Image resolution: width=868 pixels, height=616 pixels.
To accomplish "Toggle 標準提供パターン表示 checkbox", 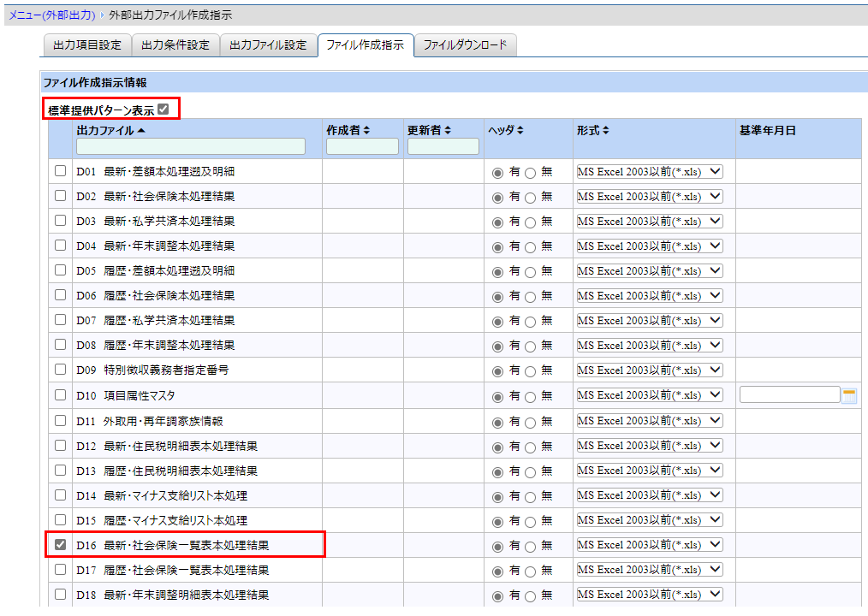I will click(163, 109).
